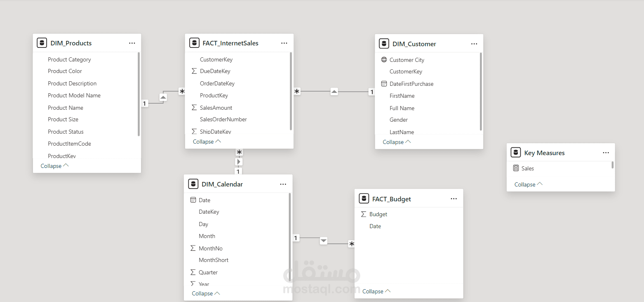Open the FACT_Budget more options menu
The height and width of the screenshot is (302, 644).
(x=454, y=199)
